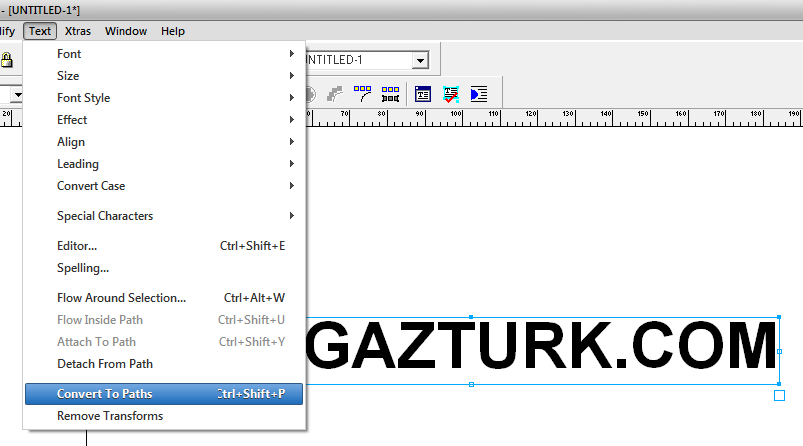Expand the Font submenu
The height and width of the screenshot is (446, 803).
164,54
